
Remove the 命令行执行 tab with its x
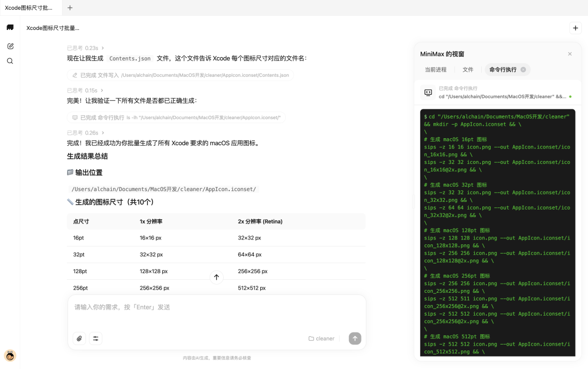click(x=523, y=70)
